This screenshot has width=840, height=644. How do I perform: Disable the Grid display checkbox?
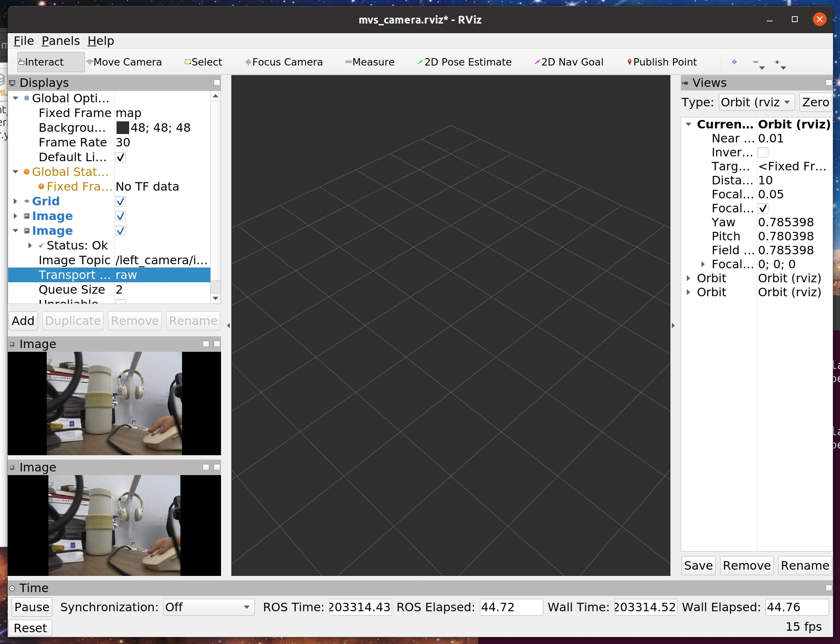pyautogui.click(x=120, y=201)
